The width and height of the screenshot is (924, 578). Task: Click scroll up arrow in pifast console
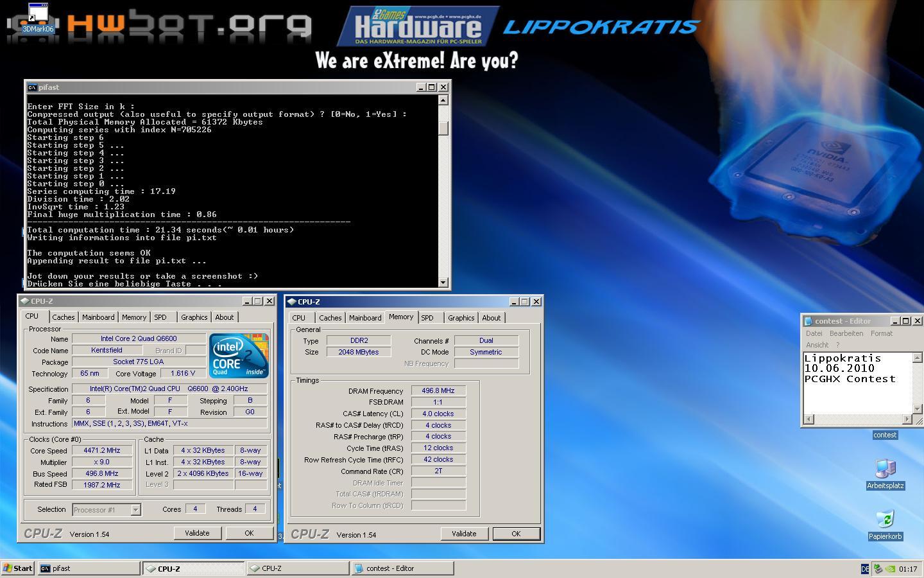click(443, 100)
